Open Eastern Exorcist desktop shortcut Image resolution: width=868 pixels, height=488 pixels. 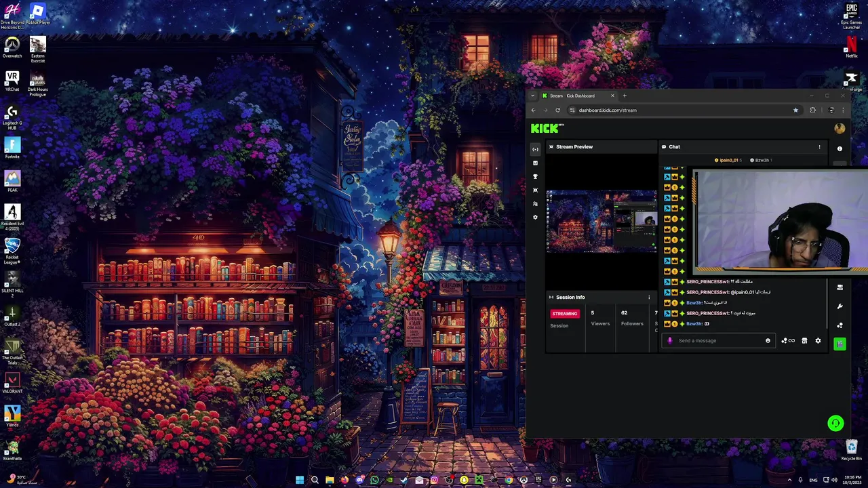[x=38, y=49]
